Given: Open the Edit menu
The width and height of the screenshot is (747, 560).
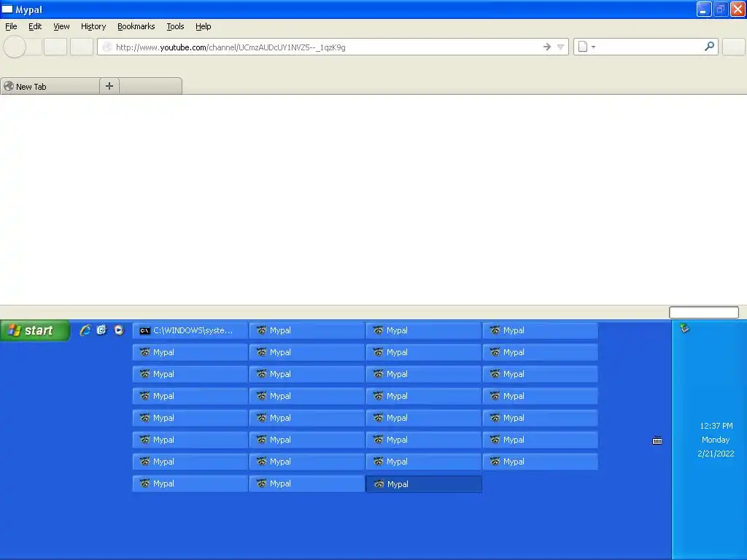Looking at the screenshot, I should pos(35,27).
